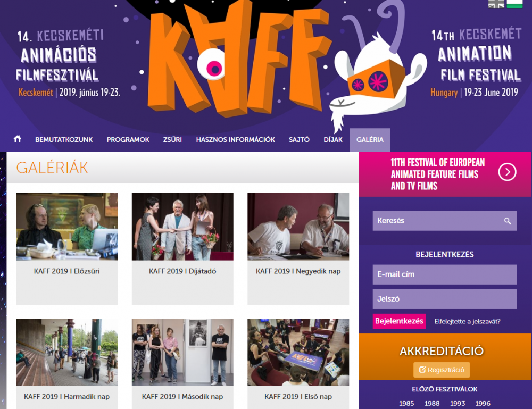532x409 pixels.
Task: Focus the E-mail cím input
Action: click(444, 274)
